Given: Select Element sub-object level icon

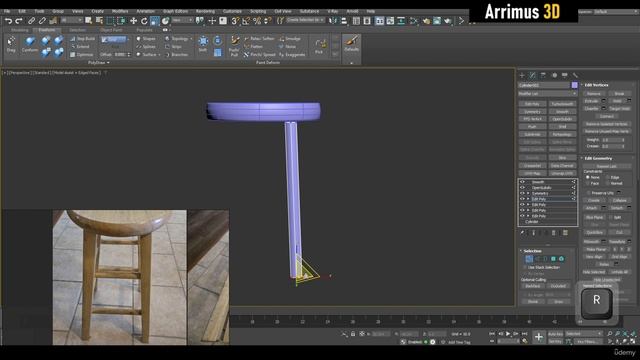Looking at the screenshot, I should pyautogui.click(x=561, y=259).
